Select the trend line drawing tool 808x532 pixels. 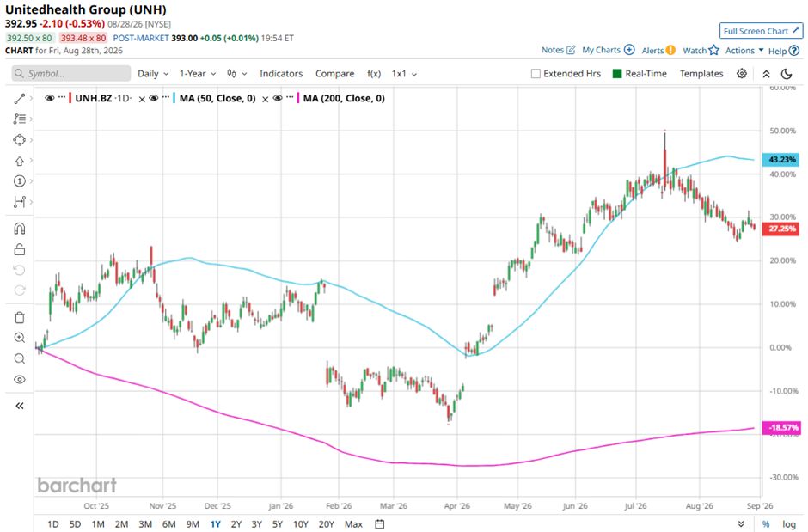click(20, 98)
